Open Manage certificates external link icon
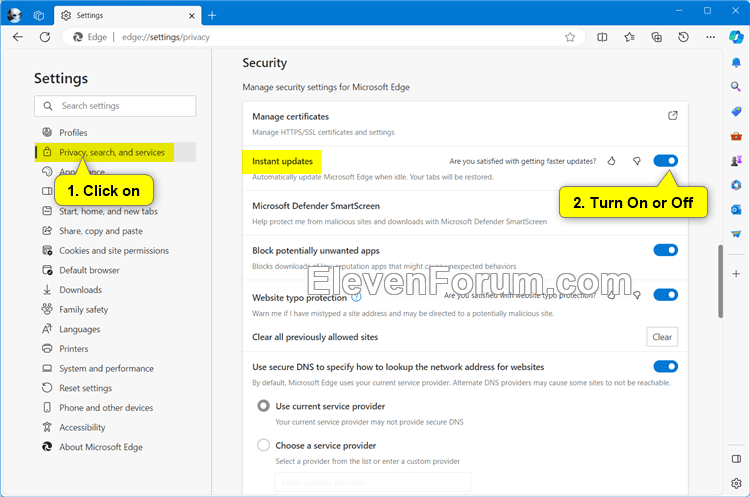 [x=673, y=115]
